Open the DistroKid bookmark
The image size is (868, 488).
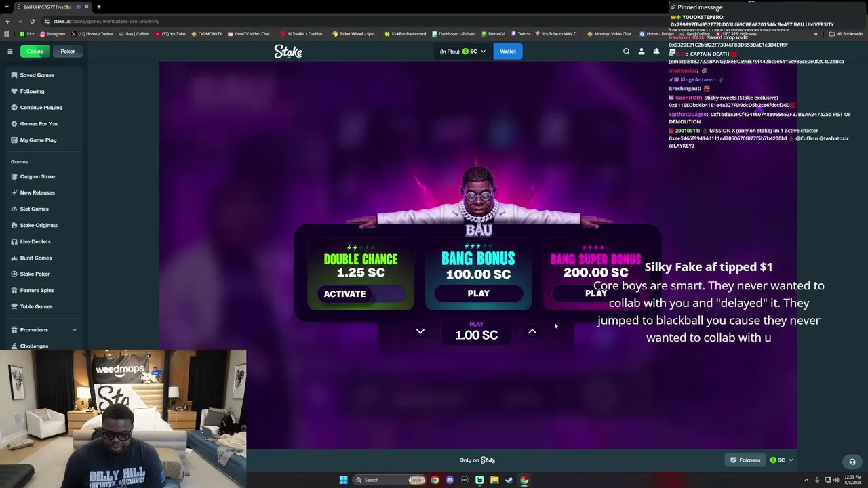pyautogui.click(x=493, y=34)
